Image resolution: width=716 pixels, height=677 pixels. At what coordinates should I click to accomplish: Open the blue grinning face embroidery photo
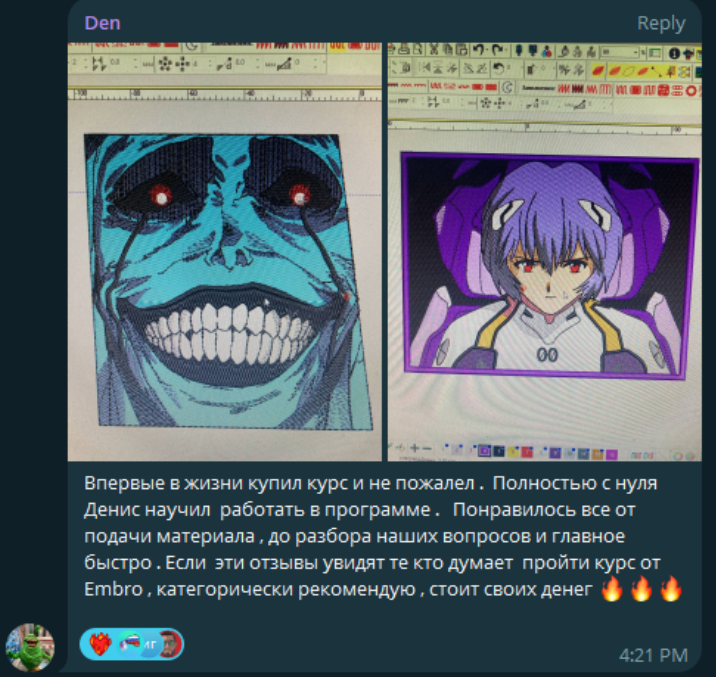(225, 252)
